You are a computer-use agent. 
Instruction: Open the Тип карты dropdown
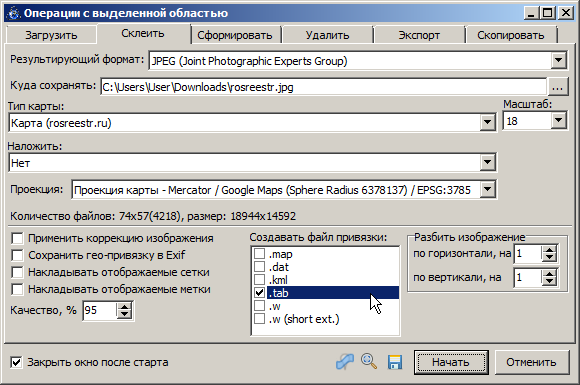(488, 122)
